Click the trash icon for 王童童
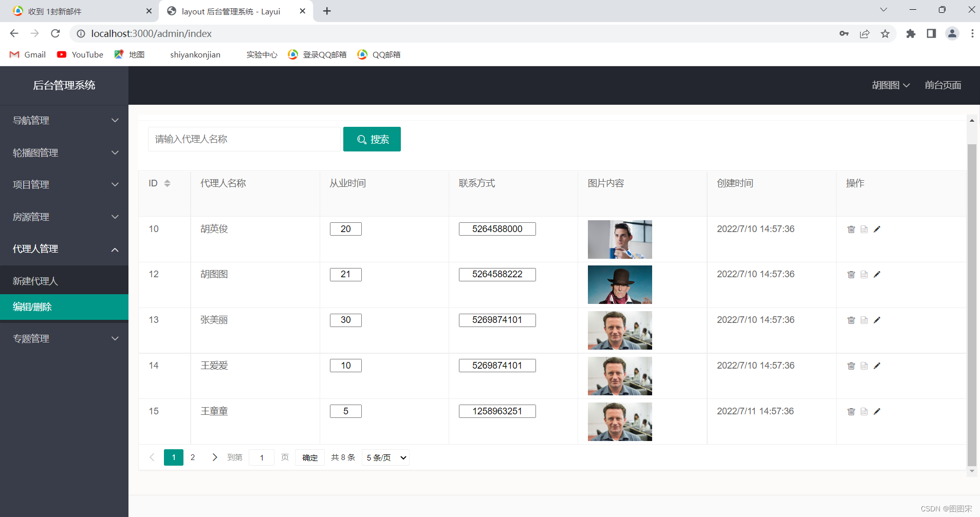This screenshot has height=517, width=980. 851,411
